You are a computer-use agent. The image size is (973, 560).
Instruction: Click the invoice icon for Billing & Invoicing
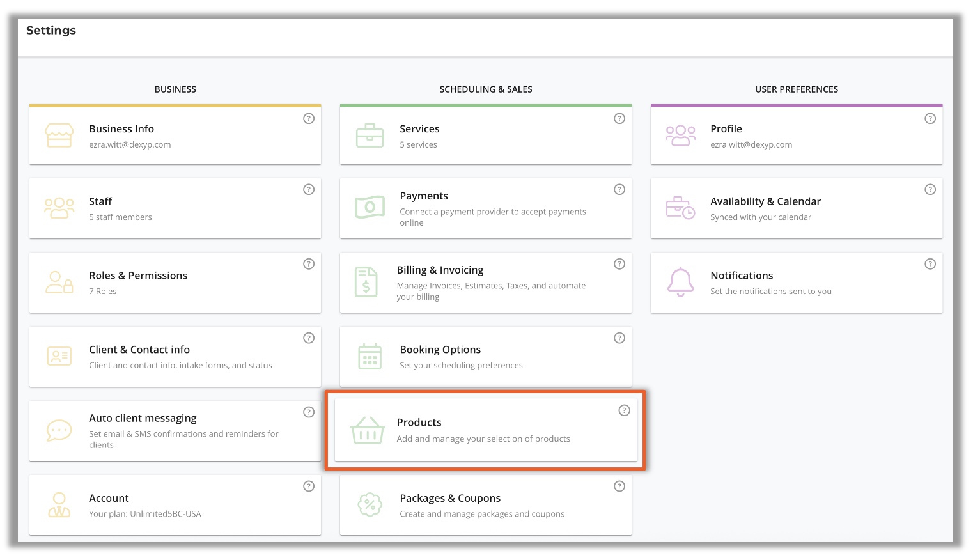pos(366,282)
